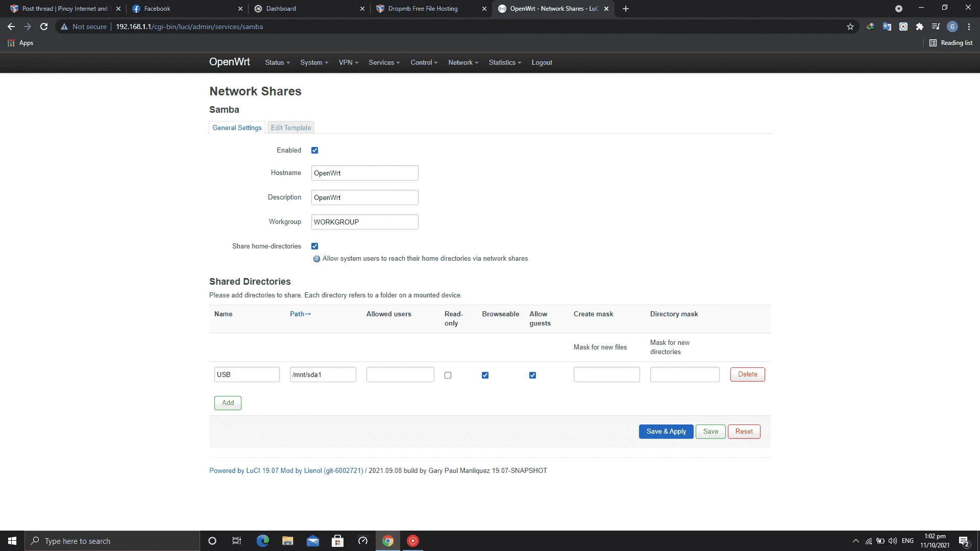Switch to the Edit Template tab
This screenshot has width=980, height=551.
pyautogui.click(x=291, y=128)
